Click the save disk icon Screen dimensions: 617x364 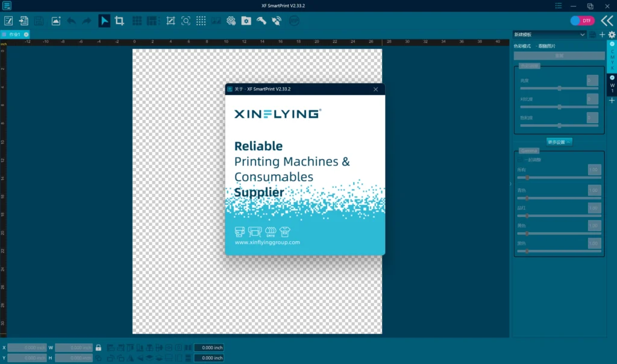click(x=39, y=21)
